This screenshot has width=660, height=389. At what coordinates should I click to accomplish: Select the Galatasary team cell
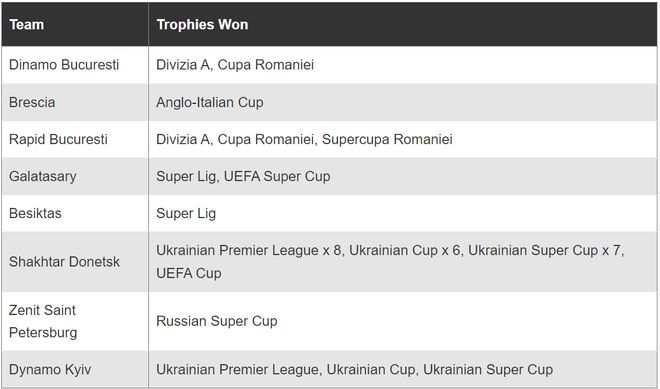[75, 176]
